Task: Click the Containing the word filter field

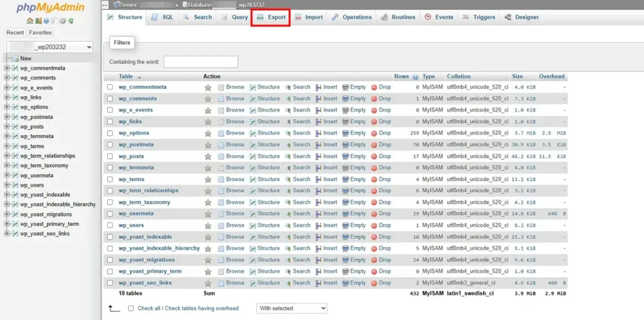Action: [x=201, y=62]
